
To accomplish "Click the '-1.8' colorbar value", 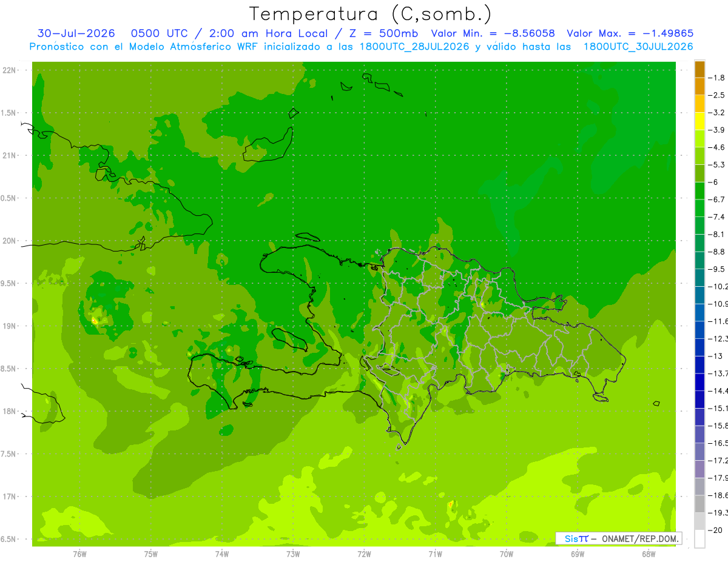I will click(716, 78).
